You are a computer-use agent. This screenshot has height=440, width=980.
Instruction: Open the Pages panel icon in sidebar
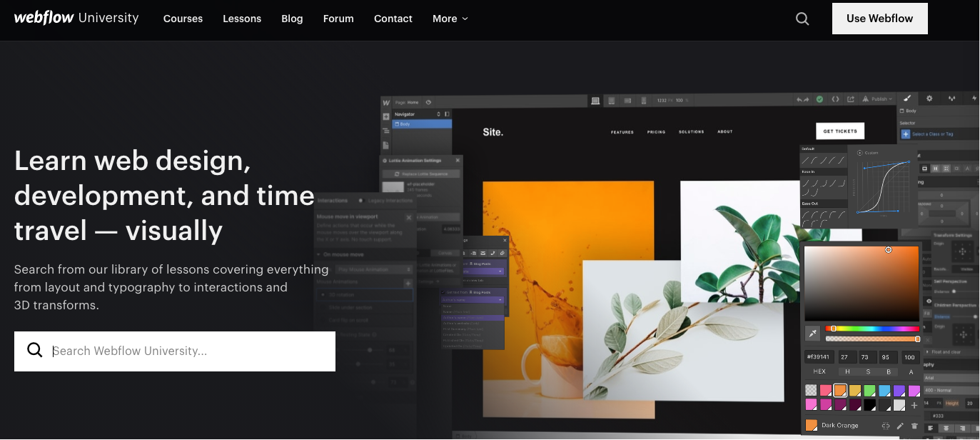[386, 145]
